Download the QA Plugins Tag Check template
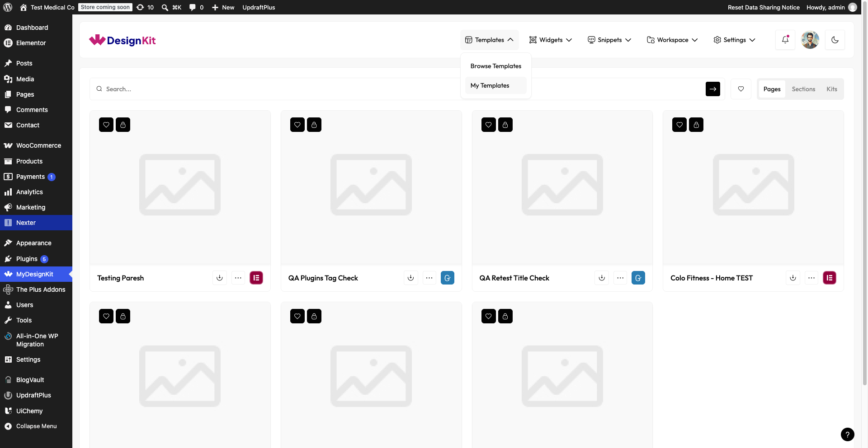Viewport: 868px width, 448px height. coord(411,278)
